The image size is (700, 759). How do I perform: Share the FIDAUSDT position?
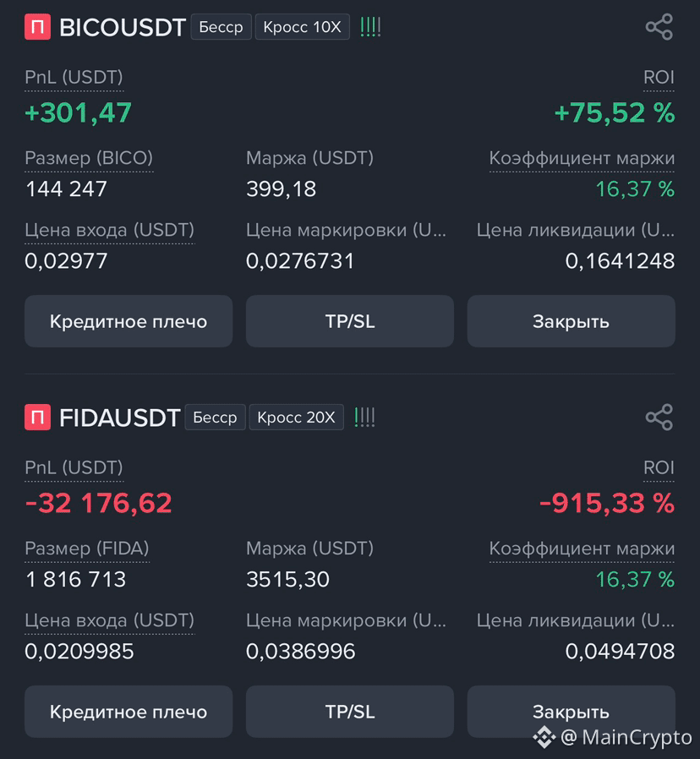(x=659, y=417)
